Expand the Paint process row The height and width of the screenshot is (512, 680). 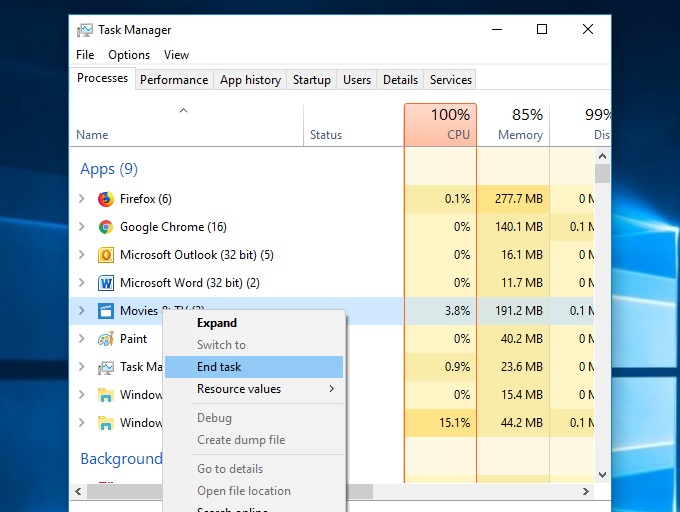click(82, 339)
